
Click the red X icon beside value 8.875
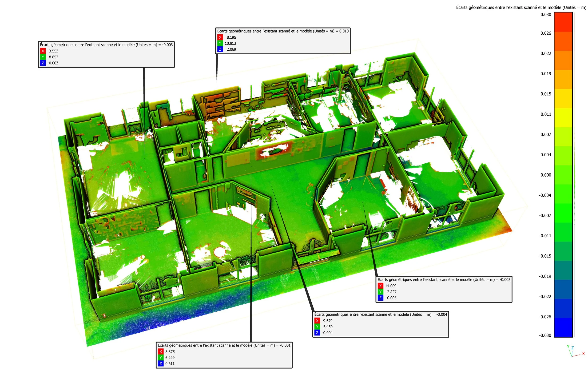click(160, 352)
